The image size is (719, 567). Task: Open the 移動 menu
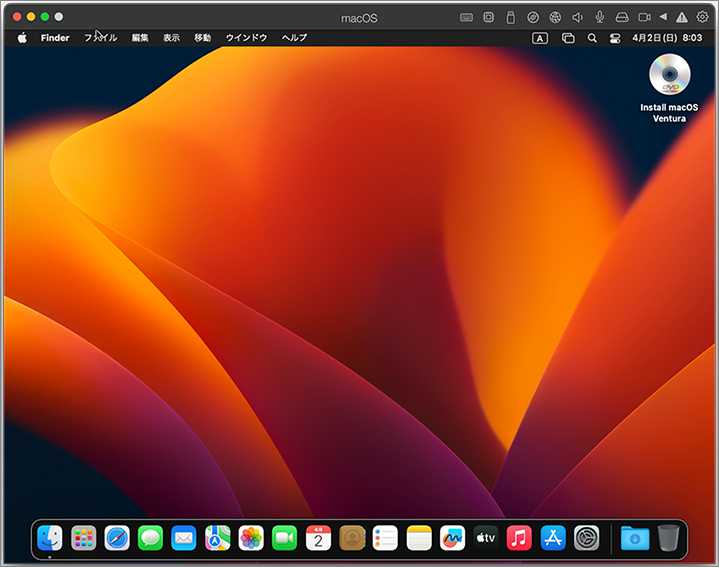(x=202, y=38)
